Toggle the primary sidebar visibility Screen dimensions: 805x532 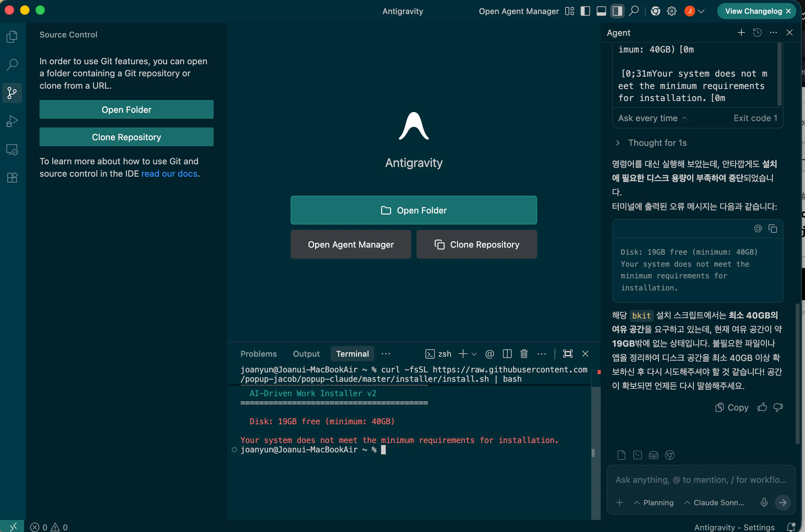(585, 11)
